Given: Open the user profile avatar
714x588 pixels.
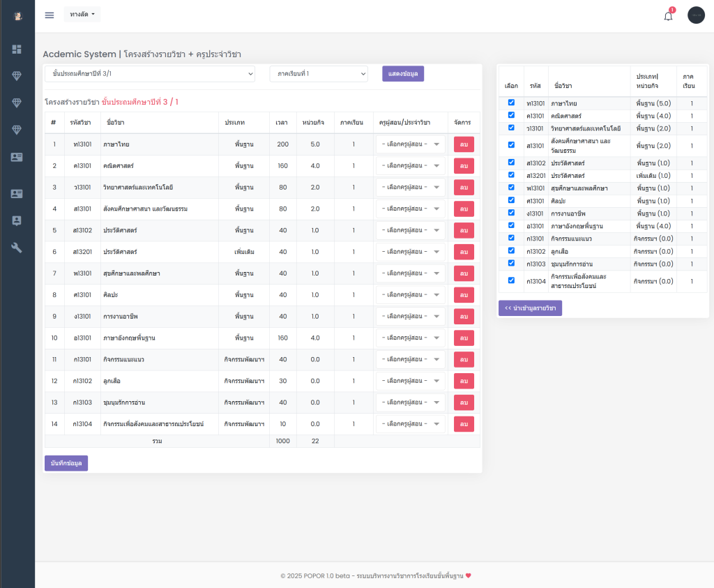Looking at the screenshot, I should click(696, 15).
